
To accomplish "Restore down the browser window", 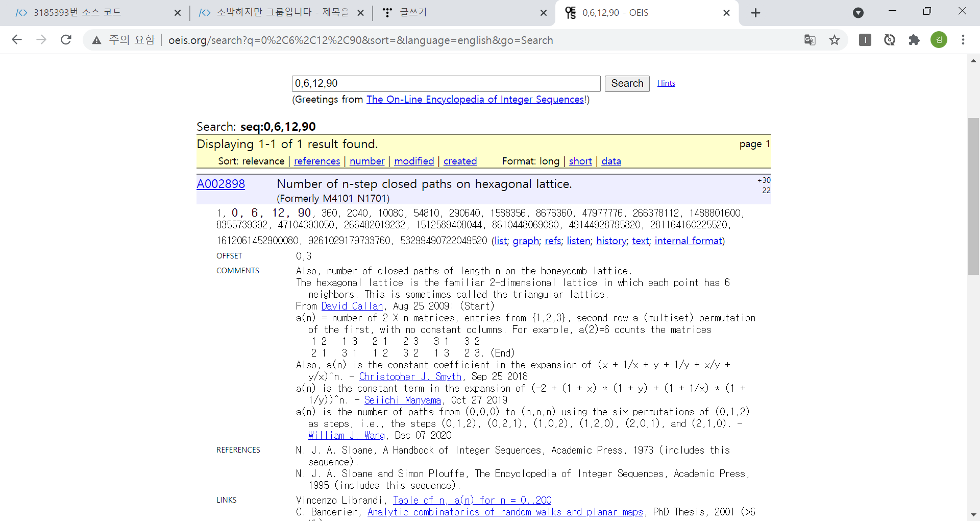I will pos(927,11).
